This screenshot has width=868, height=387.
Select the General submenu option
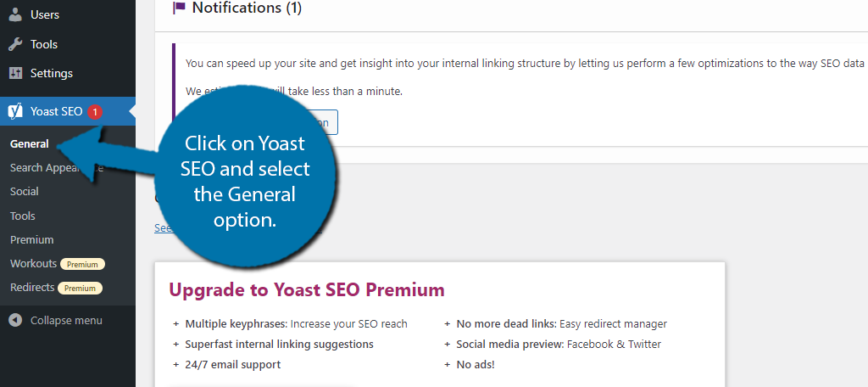(x=30, y=144)
